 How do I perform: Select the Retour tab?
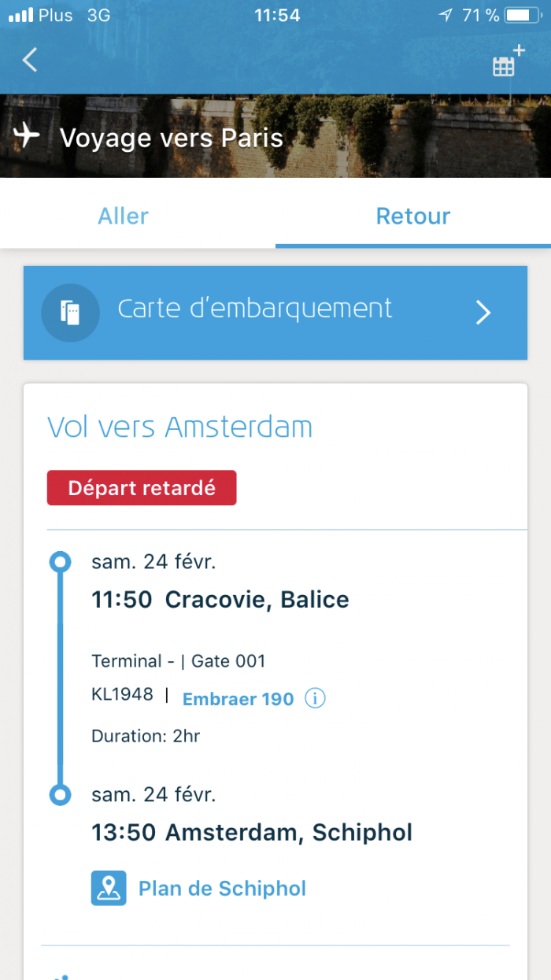pyautogui.click(x=413, y=216)
